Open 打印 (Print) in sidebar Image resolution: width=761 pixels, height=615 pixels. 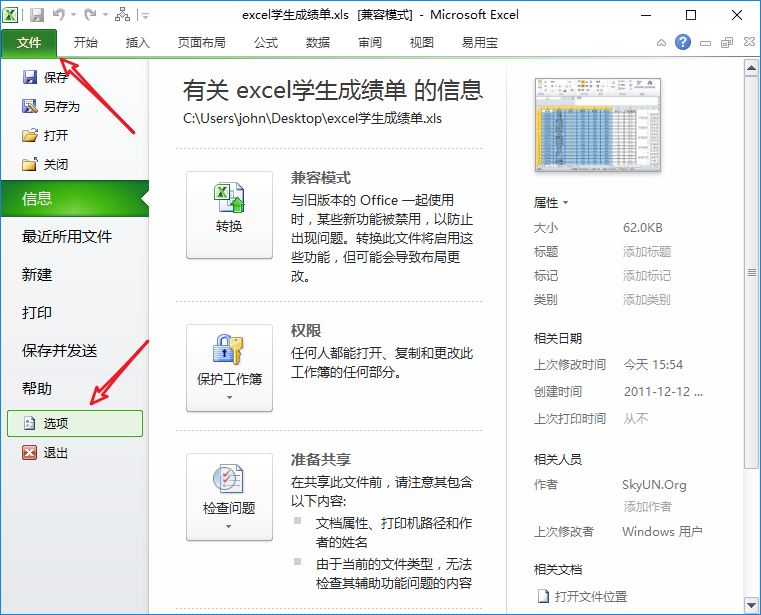[x=37, y=313]
